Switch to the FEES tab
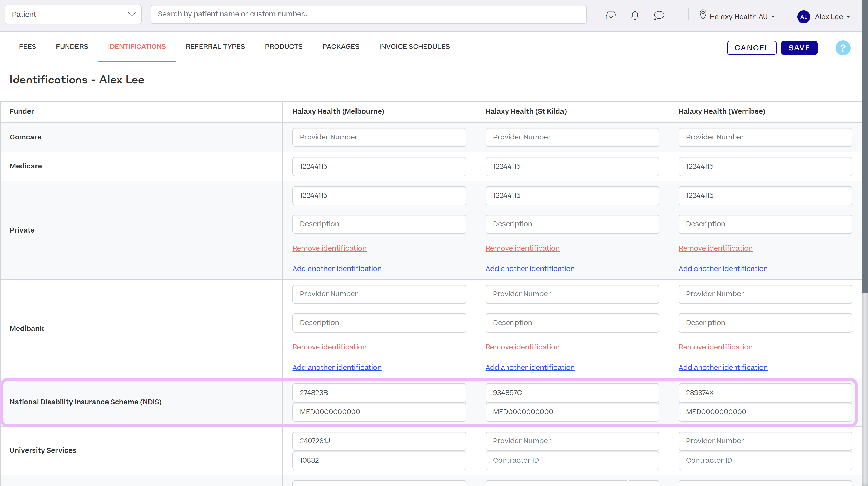This screenshot has height=486, width=868. point(27,46)
